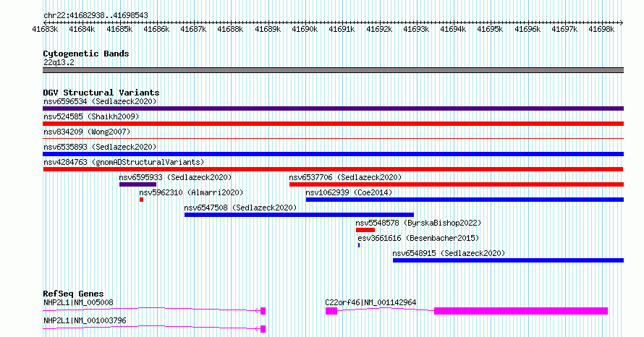Click the nsv1062939 (Coe2014) blue bar
This screenshot has height=337, width=644.
[x=465, y=200]
